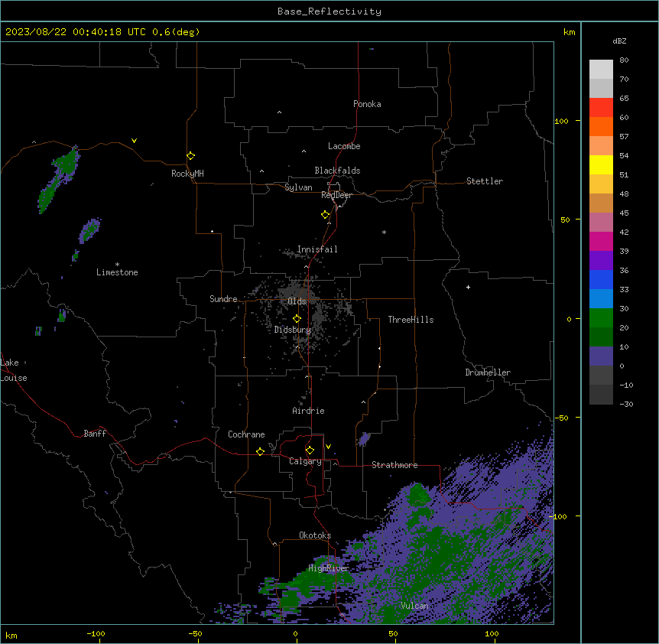Viewport: 659px width, 644px height.
Task: Select the blue 33-36 dBZ legend swatch
Action: 601,279
